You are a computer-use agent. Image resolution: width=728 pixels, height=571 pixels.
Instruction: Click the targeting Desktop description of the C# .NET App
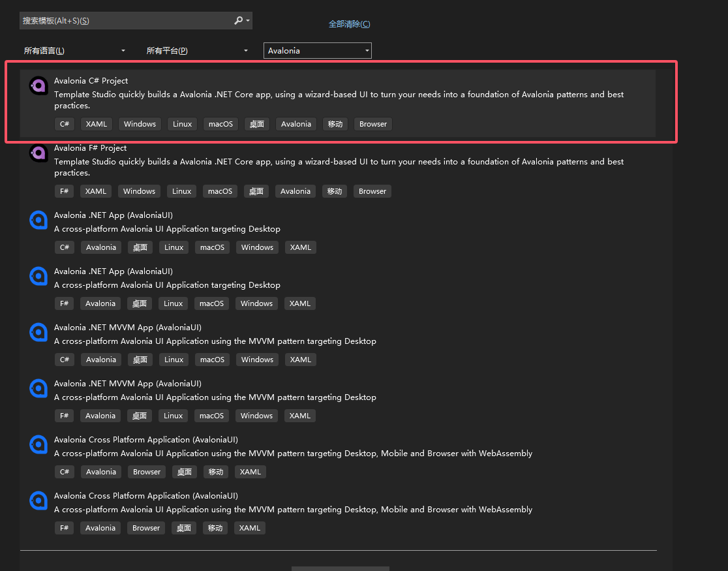167,229
